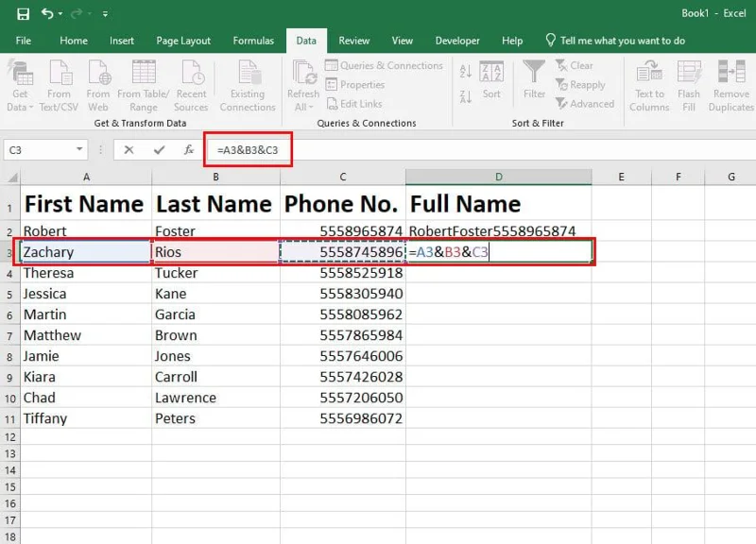Click the Queries & Connections button

click(x=384, y=65)
